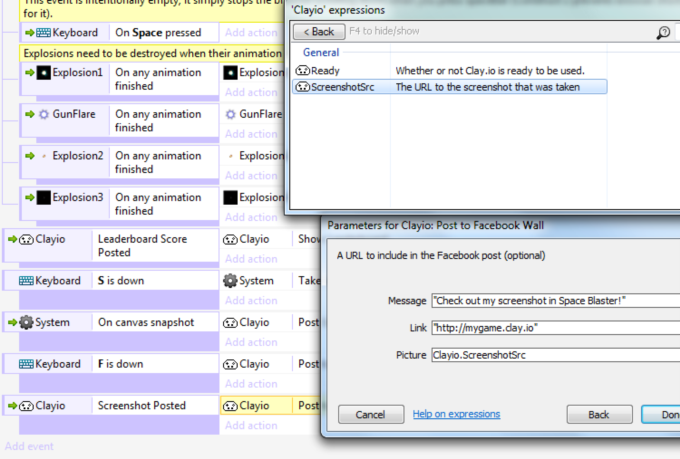Select the Explosion3 black object icon in condition
680x459 pixels.
(43, 197)
